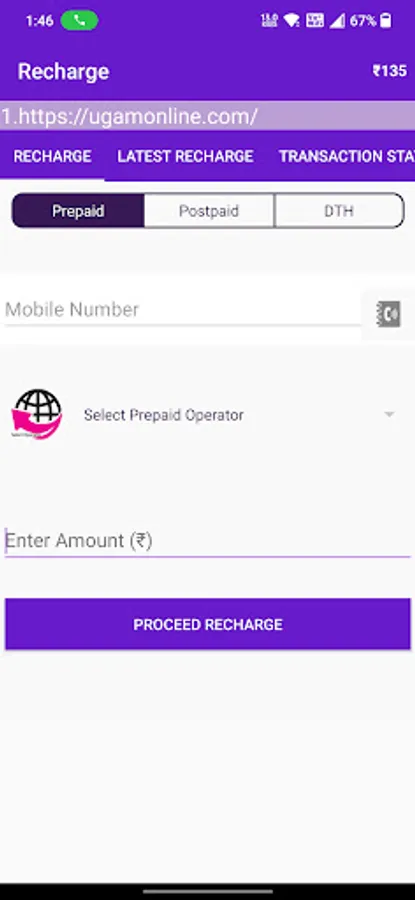Open the contacts picker icon

point(389,314)
